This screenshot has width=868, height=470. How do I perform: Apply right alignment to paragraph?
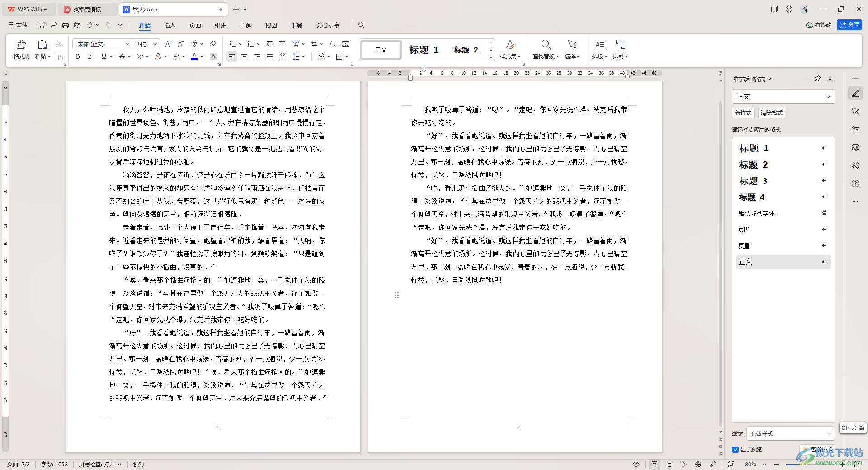pyautogui.click(x=257, y=56)
